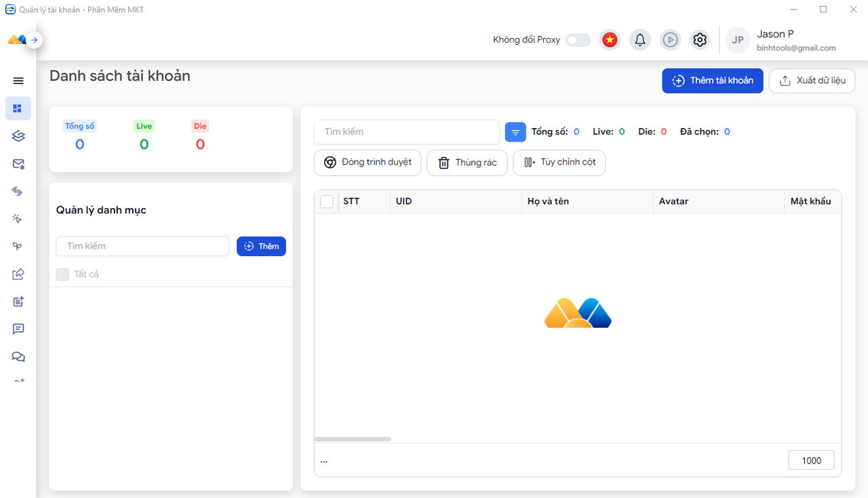Click the Tổng số badge in stats card
The image size is (868, 498).
click(80, 126)
